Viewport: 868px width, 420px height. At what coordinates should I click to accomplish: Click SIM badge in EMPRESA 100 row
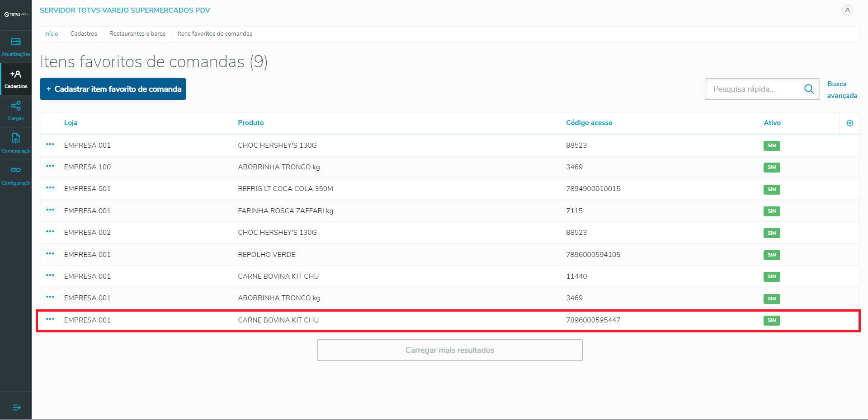click(x=772, y=168)
